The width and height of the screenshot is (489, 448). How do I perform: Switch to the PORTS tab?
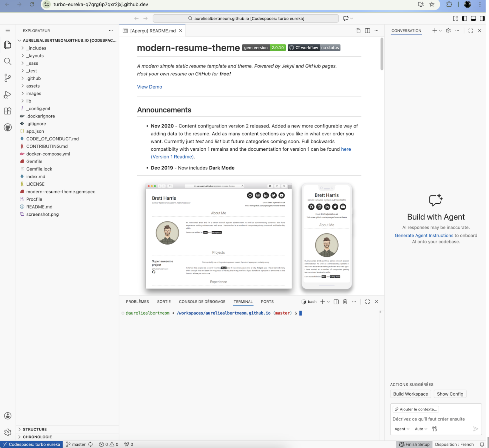click(x=267, y=301)
